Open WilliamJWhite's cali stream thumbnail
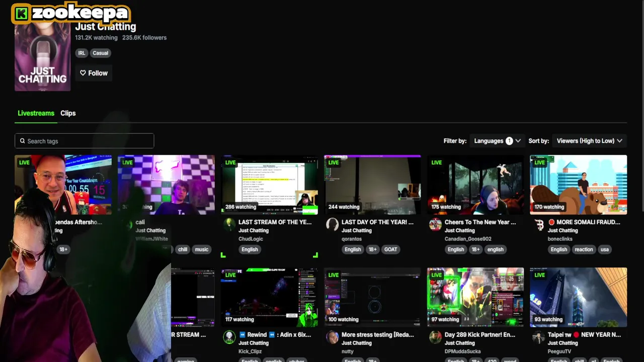This screenshot has height=362, width=644. click(166, 185)
